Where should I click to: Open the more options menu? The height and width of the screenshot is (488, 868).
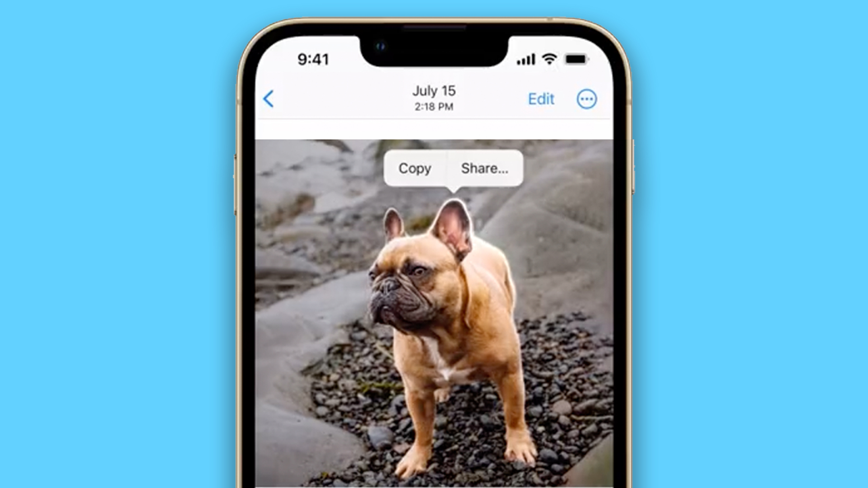coord(587,99)
